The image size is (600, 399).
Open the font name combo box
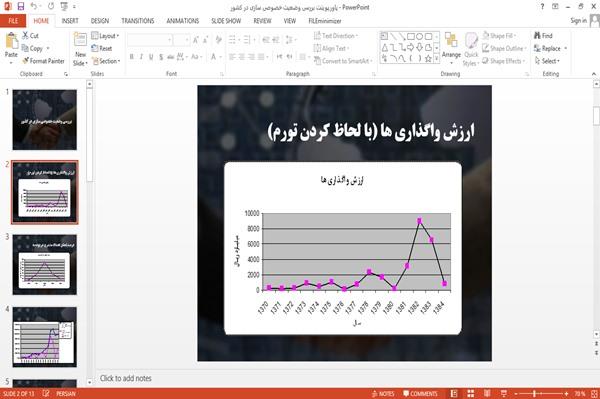(150, 40)
